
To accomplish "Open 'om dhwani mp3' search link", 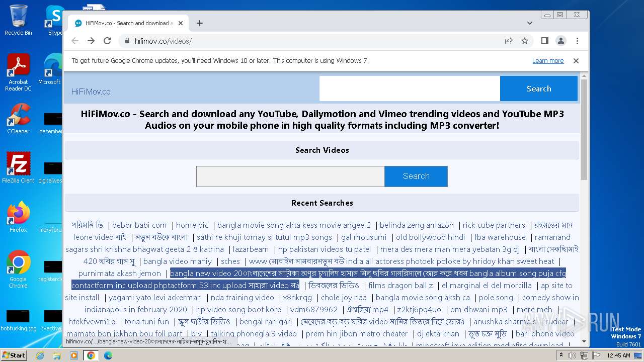I will coord(479,310).
